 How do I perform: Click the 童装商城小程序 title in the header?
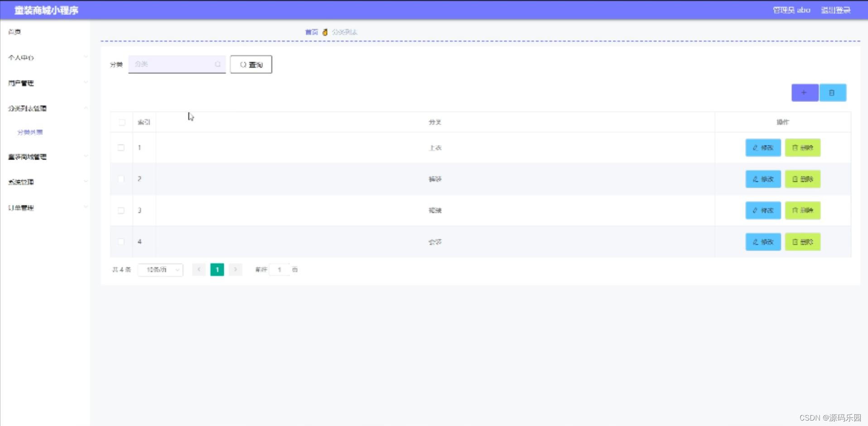click(46, 10)
